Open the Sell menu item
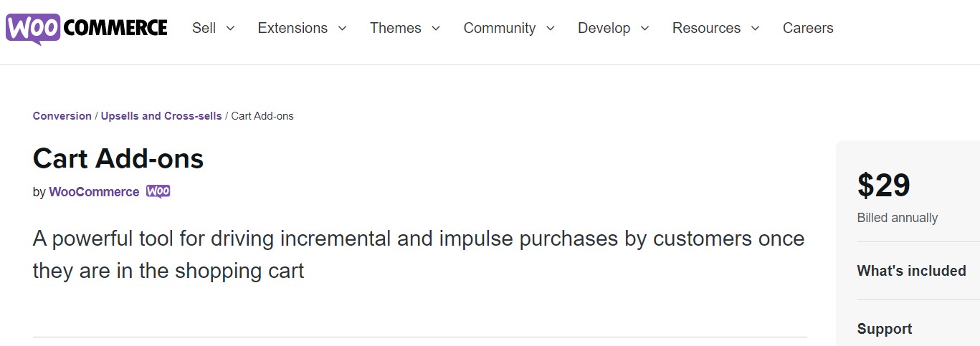 point(204,28)
